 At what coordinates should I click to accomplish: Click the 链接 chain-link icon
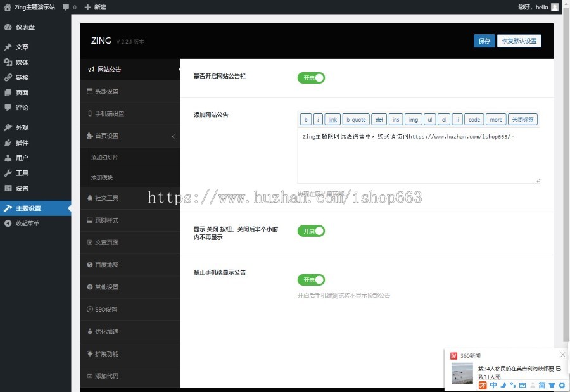click(x=8, y=77)
